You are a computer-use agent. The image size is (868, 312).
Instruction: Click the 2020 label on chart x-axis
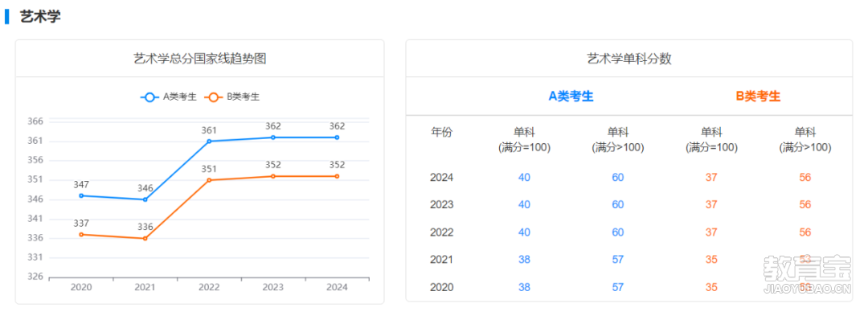(x=81, y=287)
